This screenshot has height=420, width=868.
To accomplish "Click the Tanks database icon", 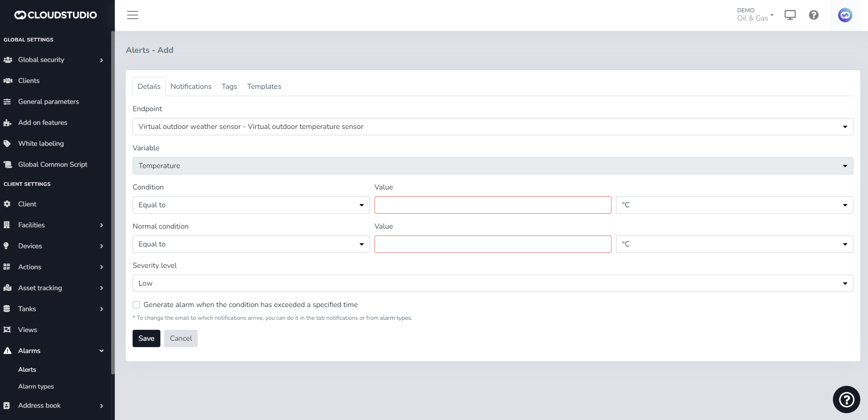I will 7,309.
